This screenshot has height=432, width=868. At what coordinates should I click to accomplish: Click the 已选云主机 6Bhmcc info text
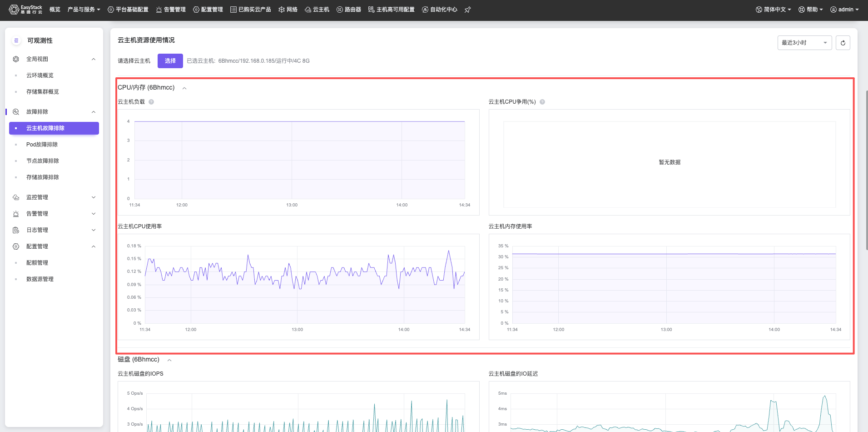coord(248,61)
